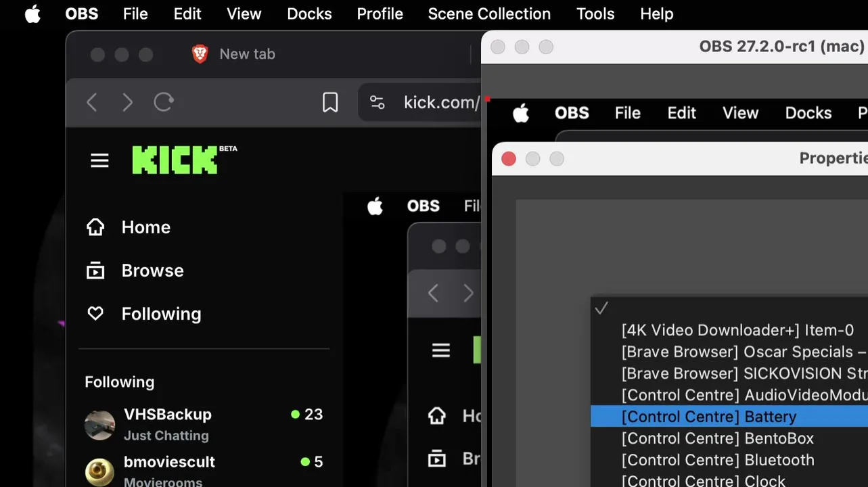Click View in OBS preview menu bar
The width and height of the screenshot is (868, 487).
pyautogui.click(x=740, y=113)
